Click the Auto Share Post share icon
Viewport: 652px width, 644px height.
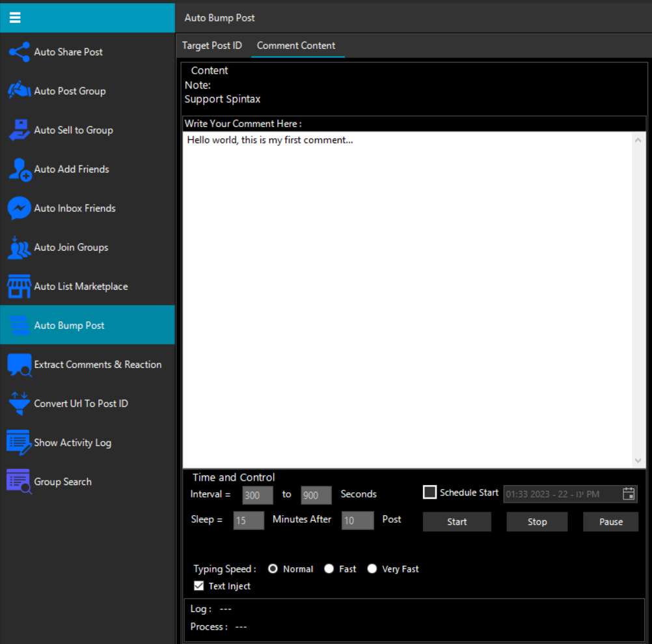point(19,52)
